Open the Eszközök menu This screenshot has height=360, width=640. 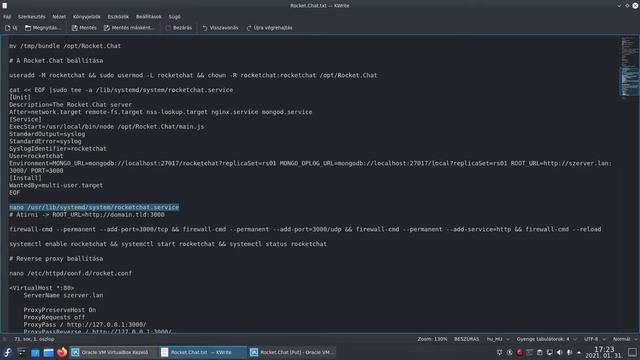tap(118, 17)
